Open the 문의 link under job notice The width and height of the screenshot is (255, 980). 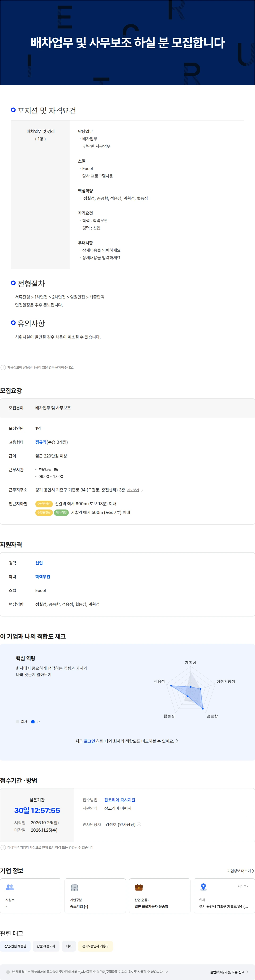pyautogui.click(x=58, y=368)
